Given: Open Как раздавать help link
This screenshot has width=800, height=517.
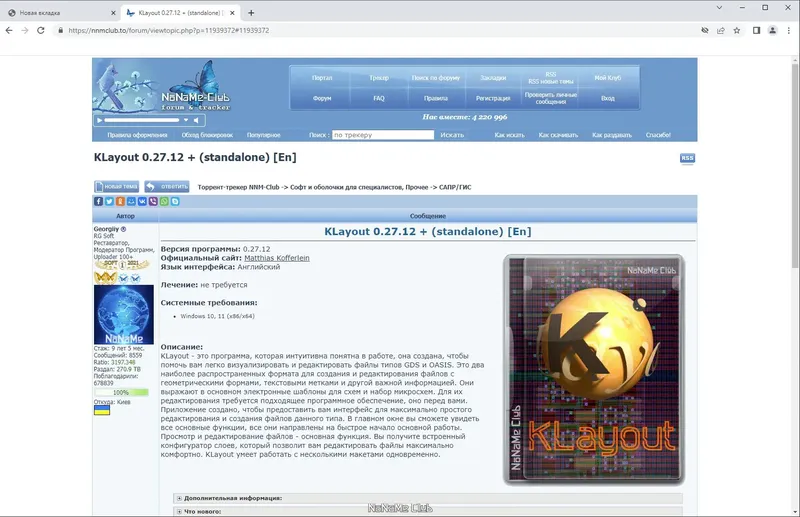Looking at the screenshot, I should tap(612, 135).
